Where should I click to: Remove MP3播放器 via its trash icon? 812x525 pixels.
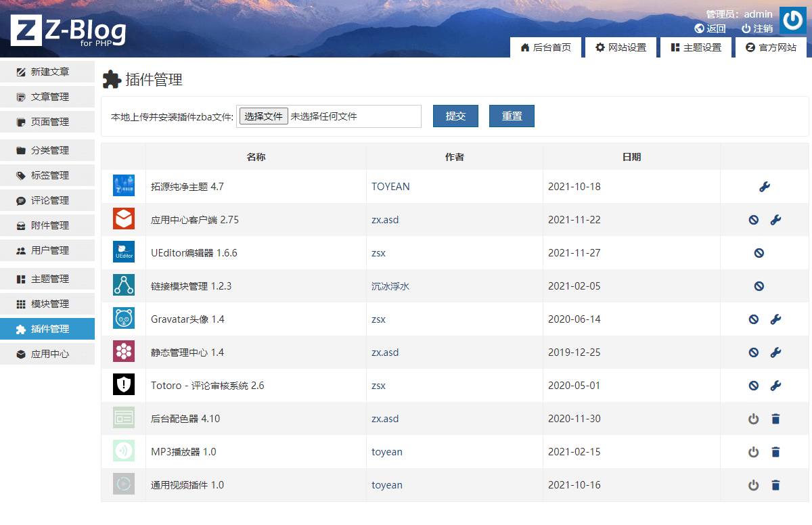pos(775,451)
